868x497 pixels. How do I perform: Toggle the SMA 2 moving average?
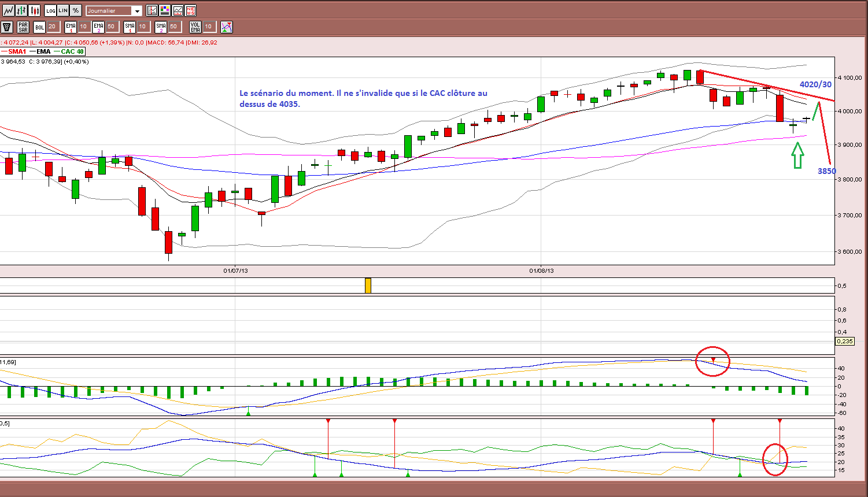tap(161, 27)
